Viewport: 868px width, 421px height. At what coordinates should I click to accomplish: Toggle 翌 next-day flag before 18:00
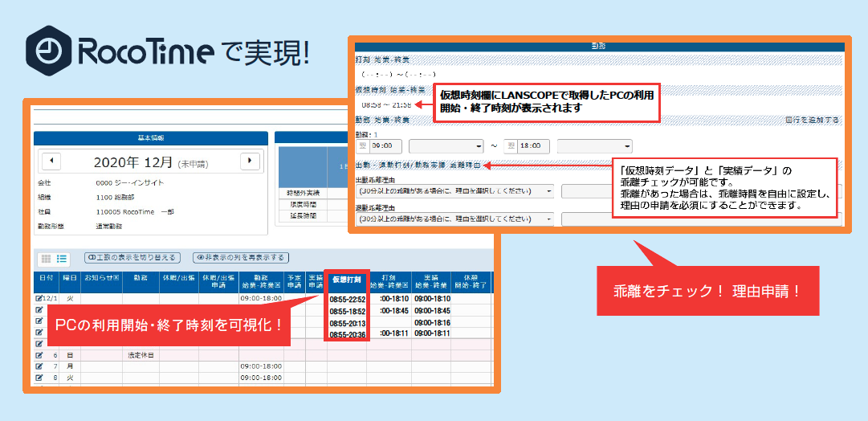click(511, 146)
